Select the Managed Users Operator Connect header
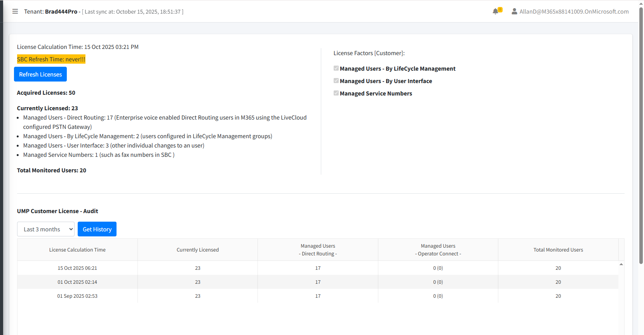The width and height of the screenshot is (644, 335). point(438,250)
